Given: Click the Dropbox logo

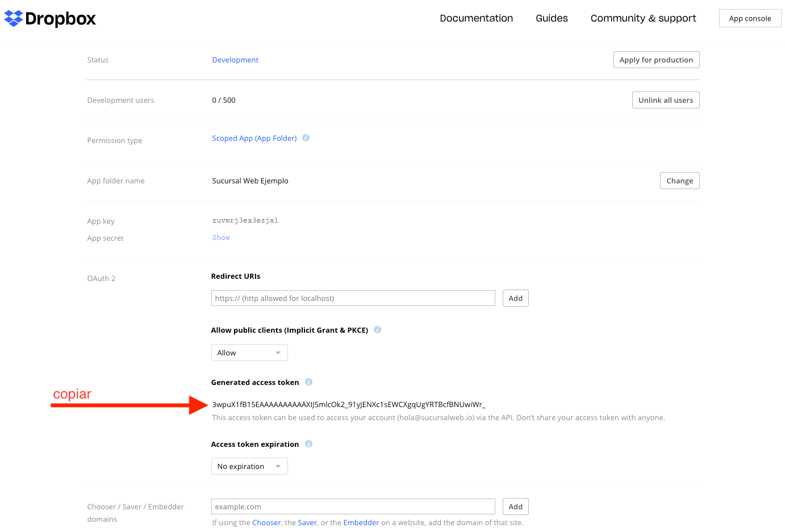Looking at the screenshot, I should [x=50, y=19].
